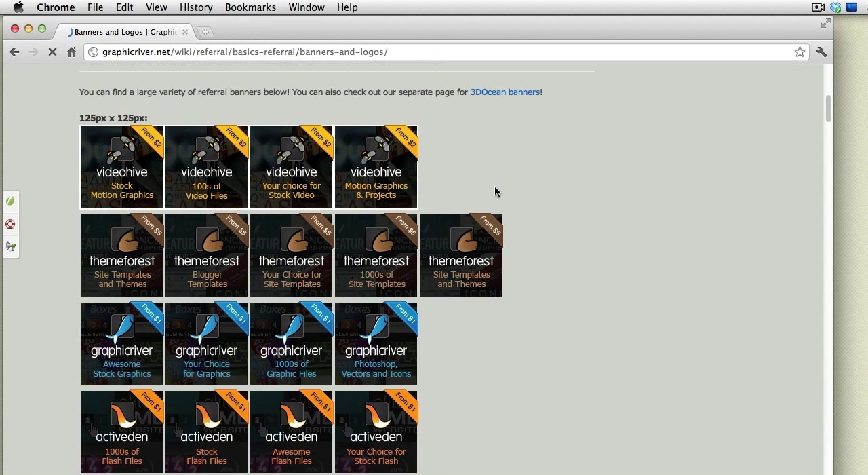Open the Chrome wrench settings menu
The width and height of the screenshot is (868, 475).
point(821,52)
